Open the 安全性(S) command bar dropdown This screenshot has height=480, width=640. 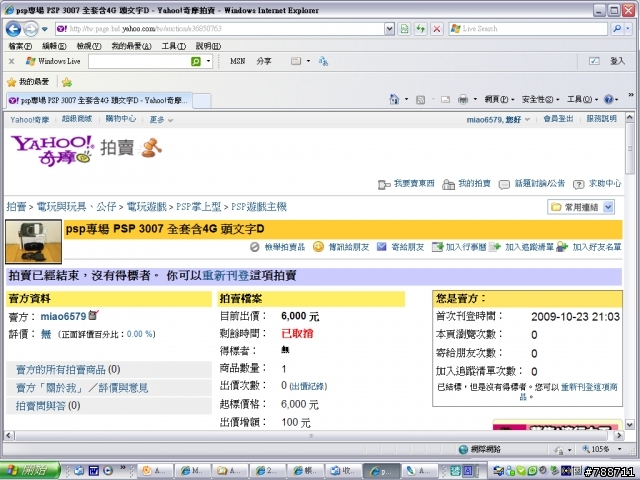click(540, 99)
